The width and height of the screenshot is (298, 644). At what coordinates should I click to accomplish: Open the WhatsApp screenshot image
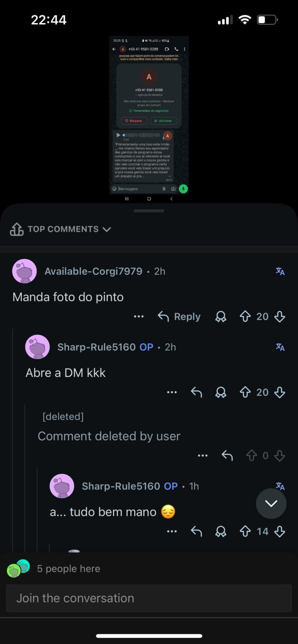coord(149,115)
